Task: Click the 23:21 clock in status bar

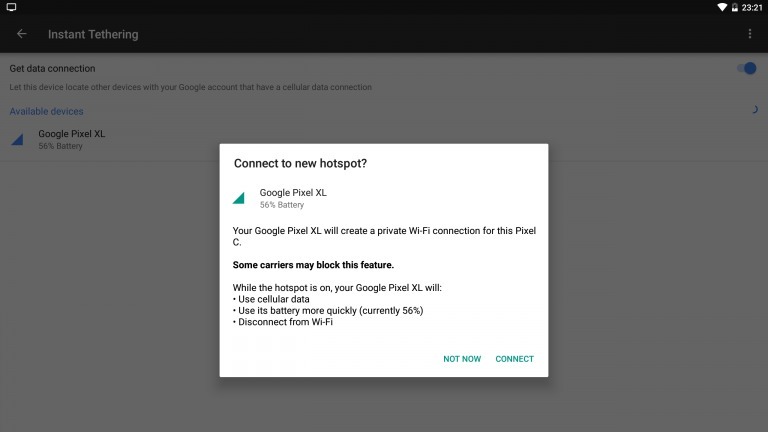Action: (x=752, y=7)
